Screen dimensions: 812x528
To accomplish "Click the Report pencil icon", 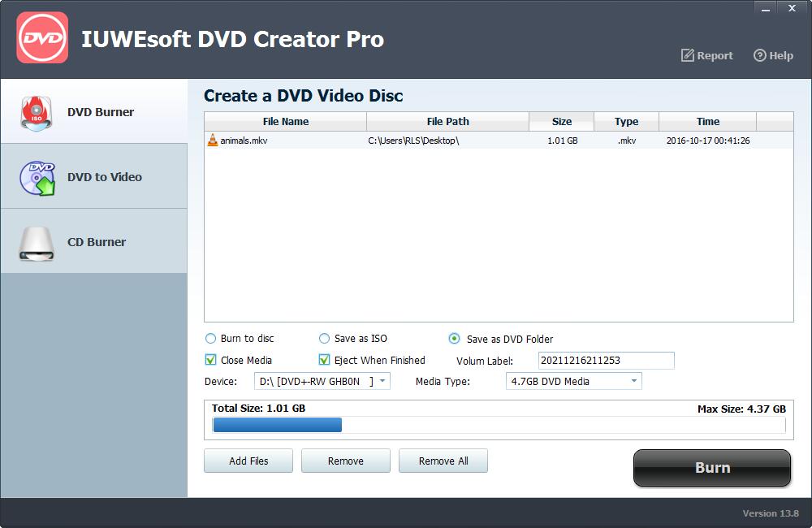I will 687,55.
